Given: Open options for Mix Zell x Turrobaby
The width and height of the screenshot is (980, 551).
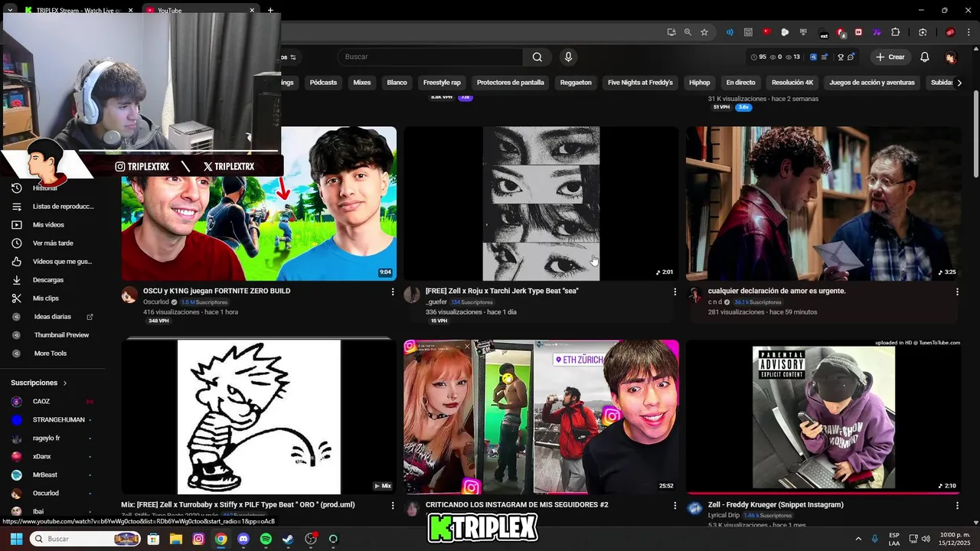Looking at the screenshot, I should tap(393, 505).
